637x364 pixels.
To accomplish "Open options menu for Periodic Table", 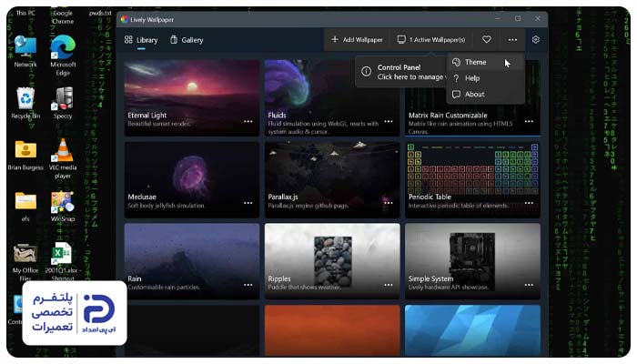I will [x=529, y=203].
